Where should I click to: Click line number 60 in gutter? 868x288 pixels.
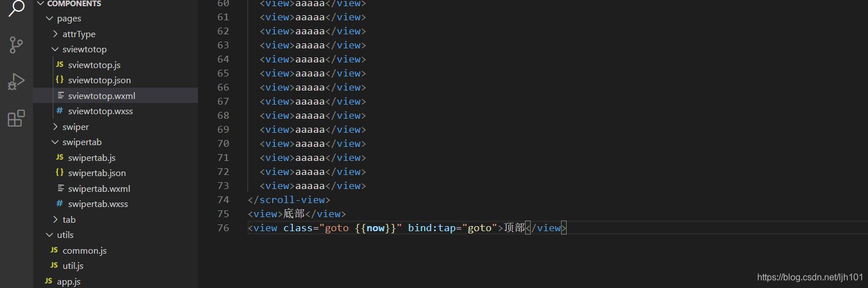[x=223, y=3]
